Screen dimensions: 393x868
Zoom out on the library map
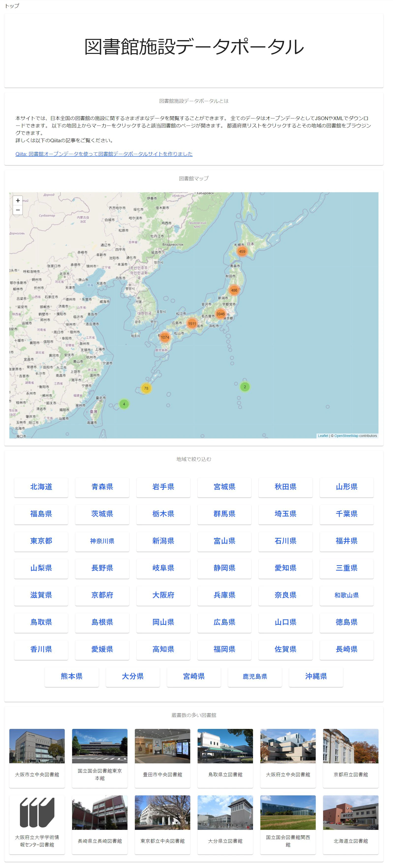tap(18, 210)
